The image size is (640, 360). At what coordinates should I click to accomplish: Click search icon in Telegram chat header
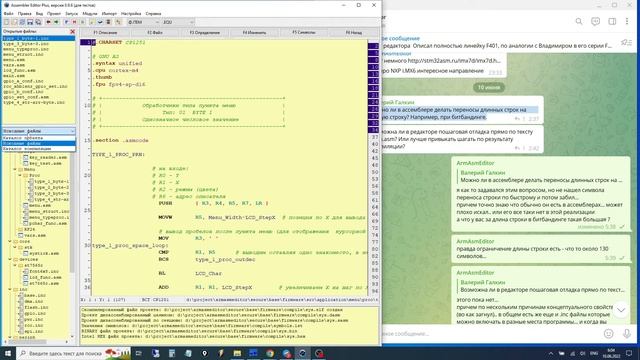click(579, 21)
